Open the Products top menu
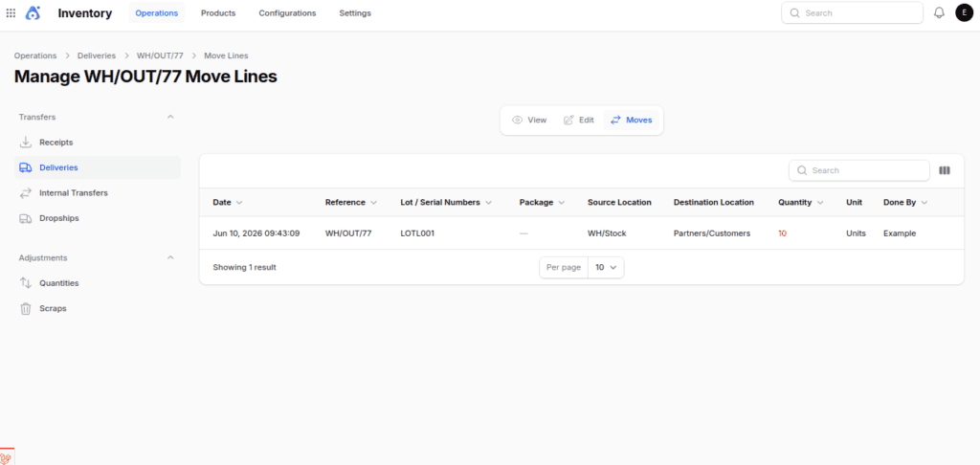The width and height of the screenshot is (980, 465). point(218,12)
